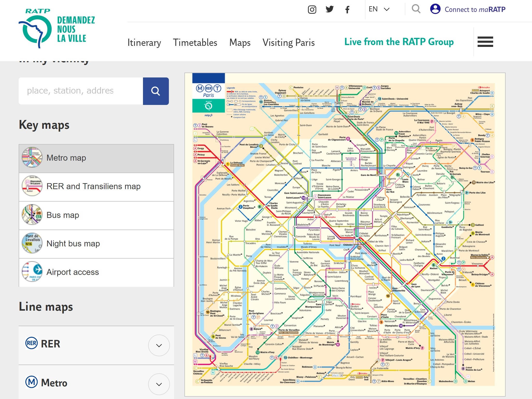Click the Metro M circle logo
This screenshot has width=532, height=399.
(x=32, y=382)
